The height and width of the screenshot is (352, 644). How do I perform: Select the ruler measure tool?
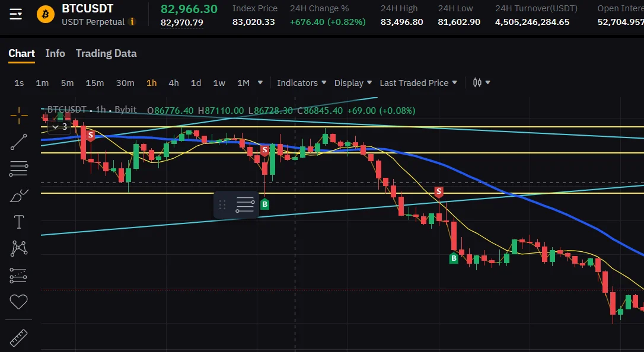tap(19, 338)
